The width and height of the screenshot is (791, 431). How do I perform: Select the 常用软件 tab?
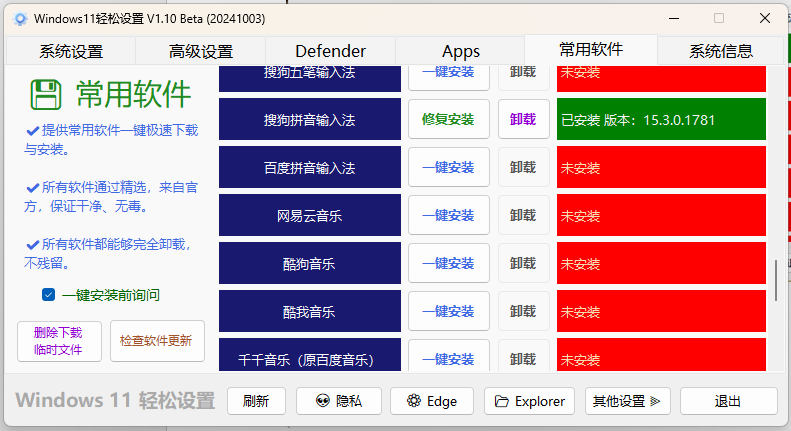pos(591,49)
